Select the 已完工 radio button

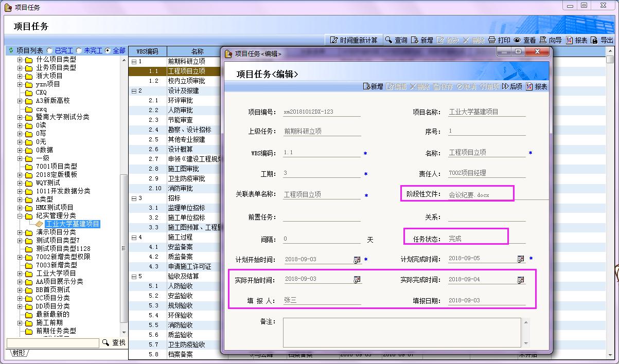[49, 50]
